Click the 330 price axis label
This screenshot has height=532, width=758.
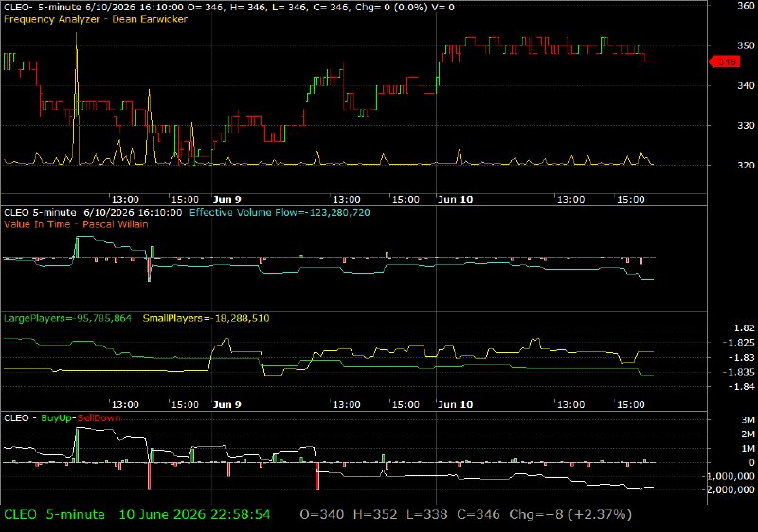click(746, 126)
